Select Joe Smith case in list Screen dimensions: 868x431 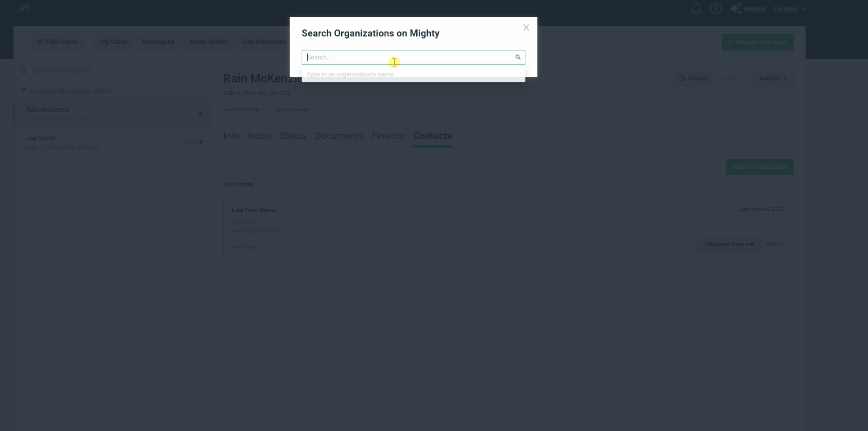click(x=112, y=142)
